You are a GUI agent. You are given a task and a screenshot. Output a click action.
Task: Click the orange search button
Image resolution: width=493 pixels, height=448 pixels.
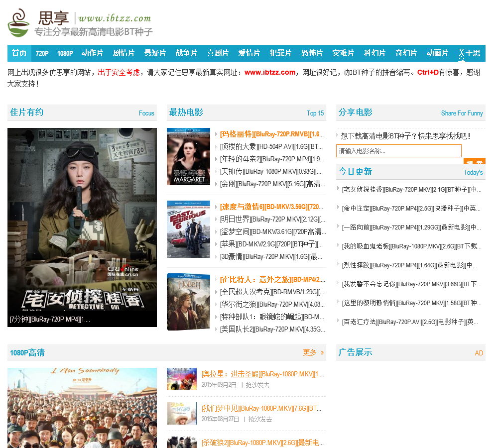tap(475, 161)
